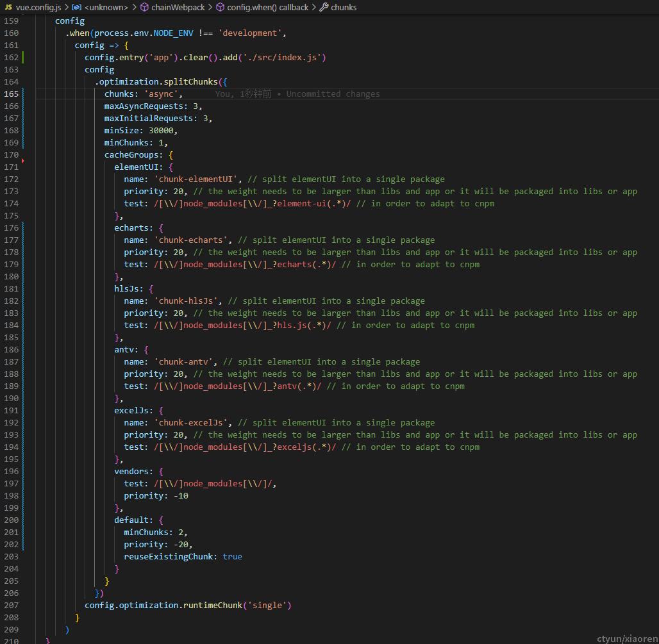Click the 'single' string on line 207
This screenshot has height=644, width=659.
point(267,606)
